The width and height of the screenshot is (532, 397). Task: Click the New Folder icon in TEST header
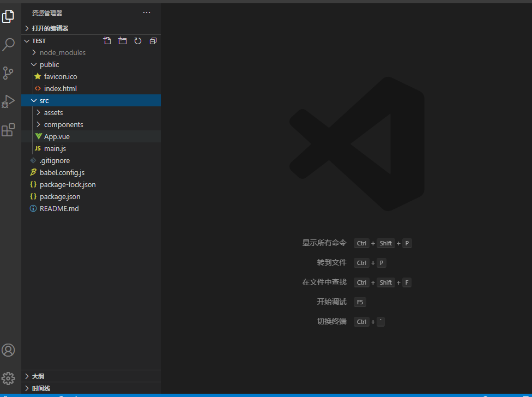click(x=123, y=41)
